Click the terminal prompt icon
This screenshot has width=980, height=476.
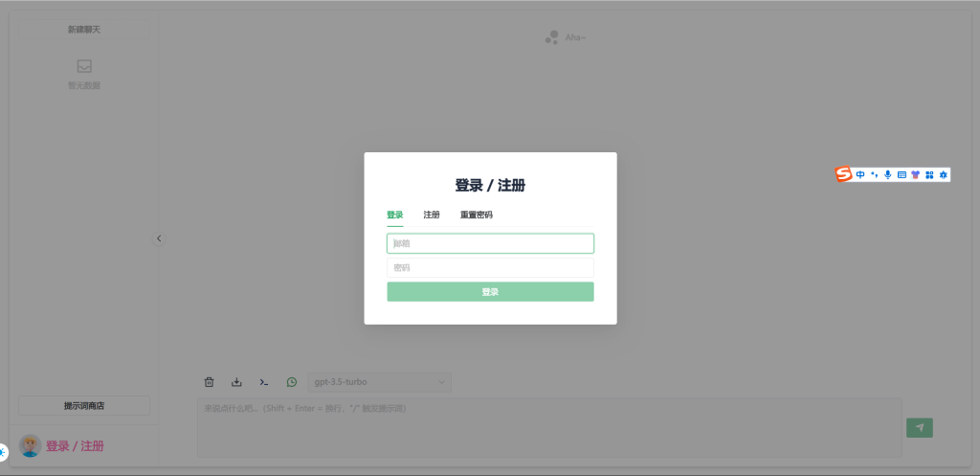264,382
